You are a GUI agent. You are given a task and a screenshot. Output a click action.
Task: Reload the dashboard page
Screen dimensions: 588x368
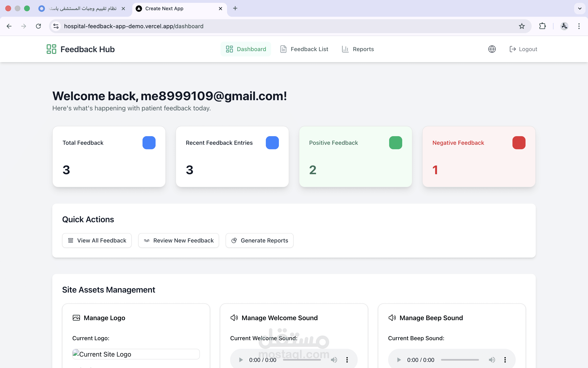click(x=38, y=26)
